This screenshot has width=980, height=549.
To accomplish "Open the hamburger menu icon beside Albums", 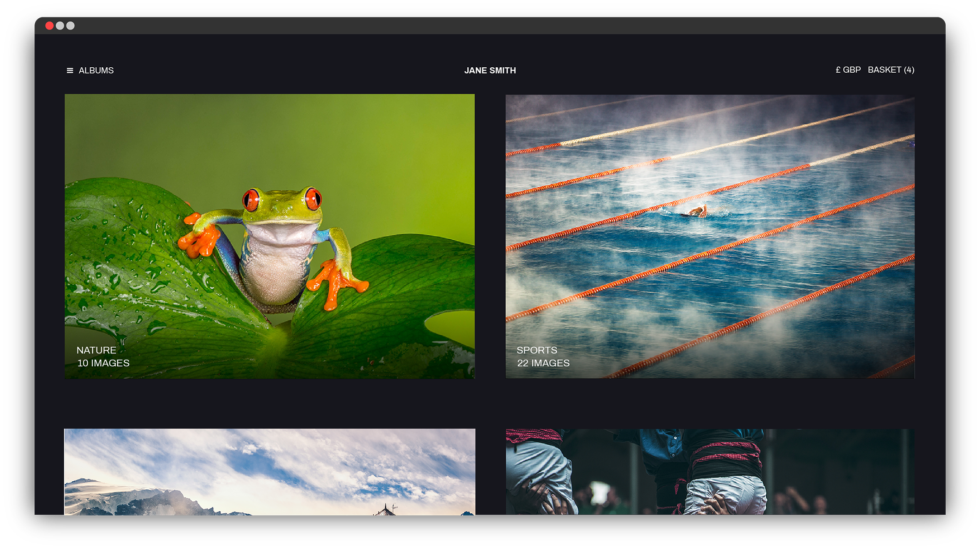I will [69, 70].
